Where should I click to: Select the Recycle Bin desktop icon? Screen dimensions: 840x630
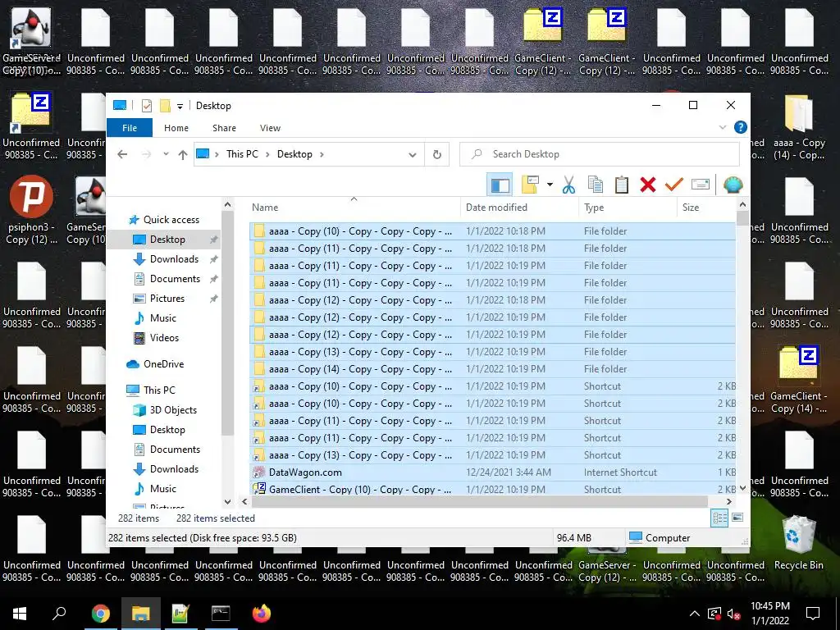(798, 544)
